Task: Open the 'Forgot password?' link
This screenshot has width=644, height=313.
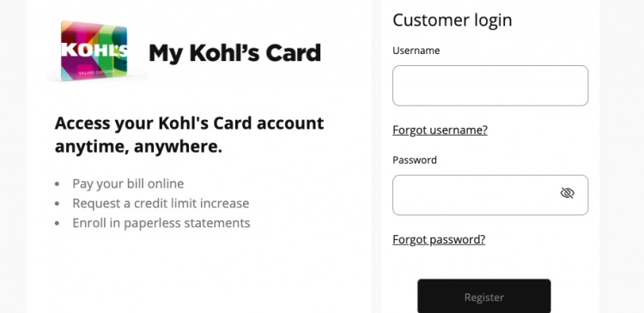Action: [439, 239]
